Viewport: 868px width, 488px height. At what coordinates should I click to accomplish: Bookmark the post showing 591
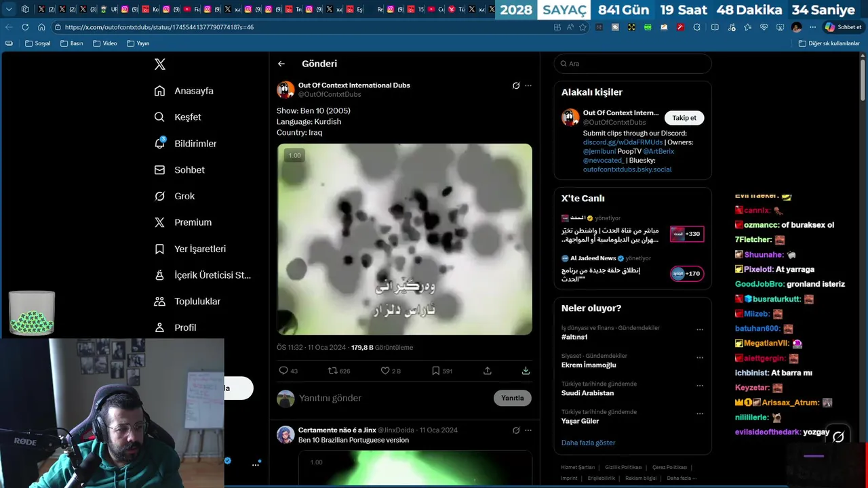point(442,371)
